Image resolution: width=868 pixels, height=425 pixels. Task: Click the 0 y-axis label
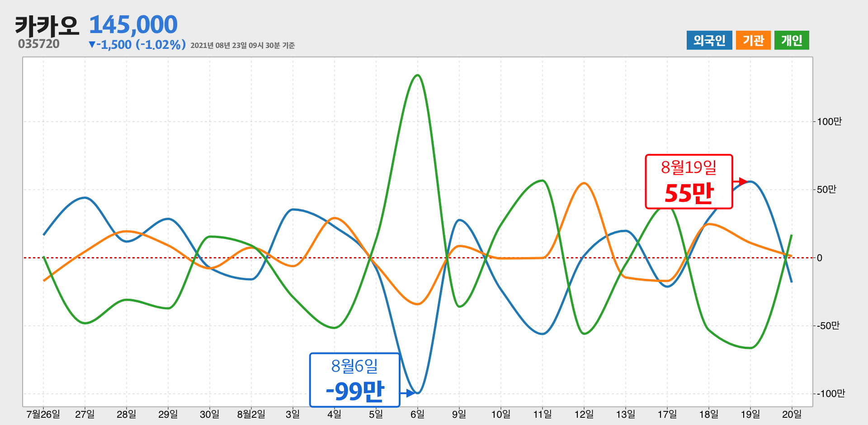coord(820,258)
